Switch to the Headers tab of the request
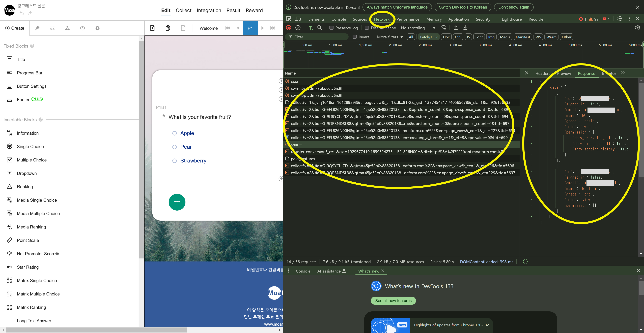644x333 pixels. [x=543, y=73]
